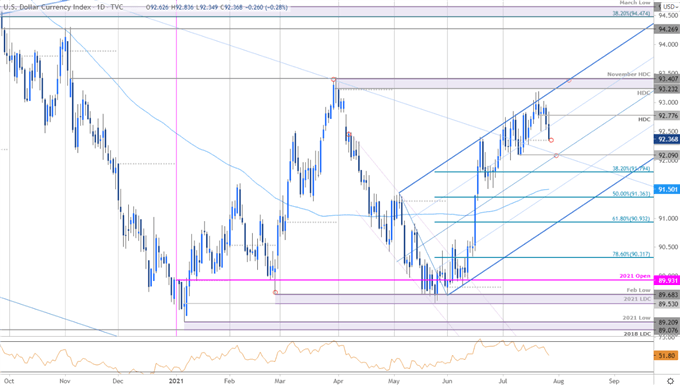Screen dimensions: 680x385
Task: Click the Jun label on time axis
Action: coord(447,381)
